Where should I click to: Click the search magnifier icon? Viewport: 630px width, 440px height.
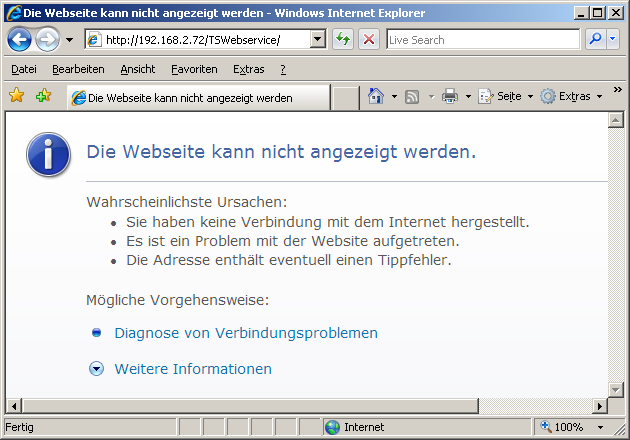click(x=595, y=40)
